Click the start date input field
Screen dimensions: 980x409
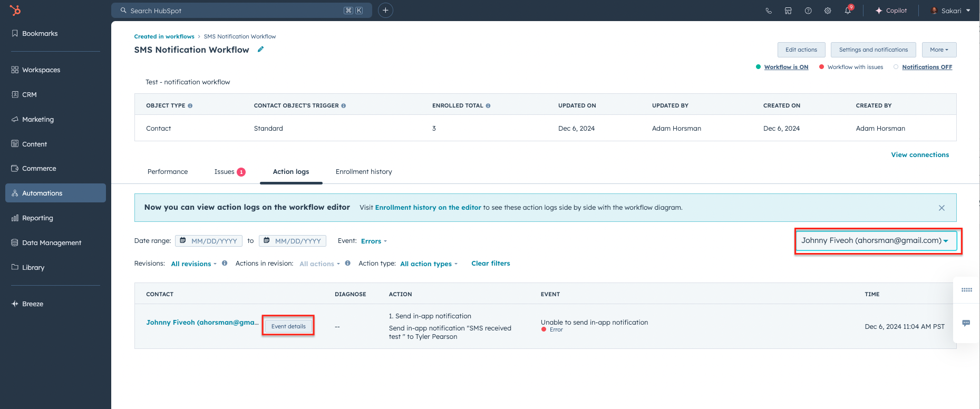[x=209, y=241]
